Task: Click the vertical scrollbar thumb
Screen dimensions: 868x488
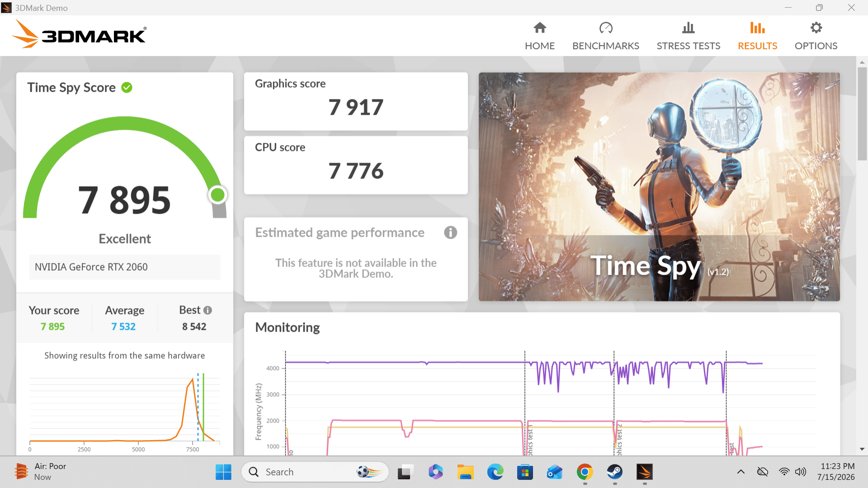Action: click(x=862, y=113)
